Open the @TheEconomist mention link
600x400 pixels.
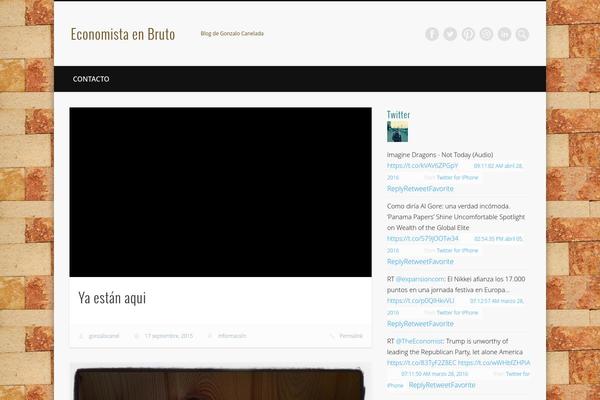pos(419,341)
